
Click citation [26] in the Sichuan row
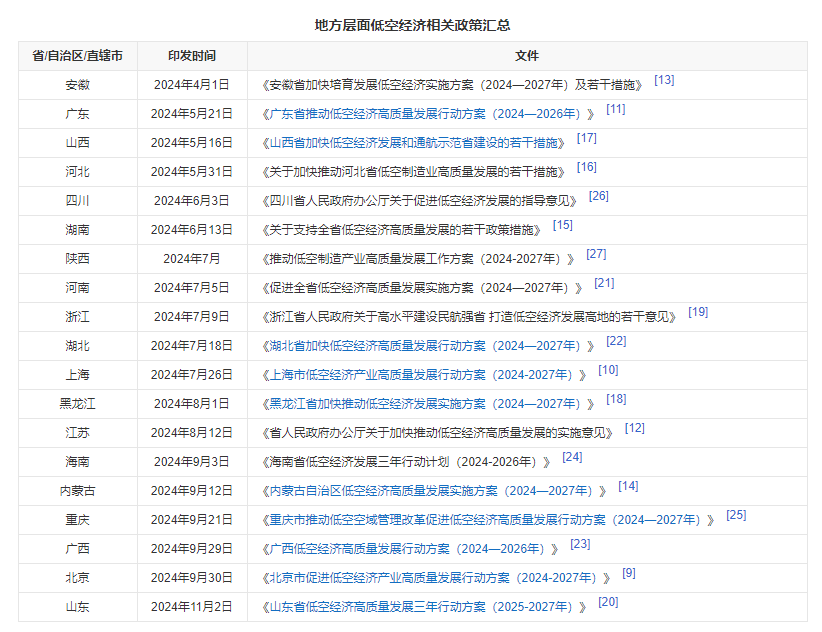pos(599,197)
